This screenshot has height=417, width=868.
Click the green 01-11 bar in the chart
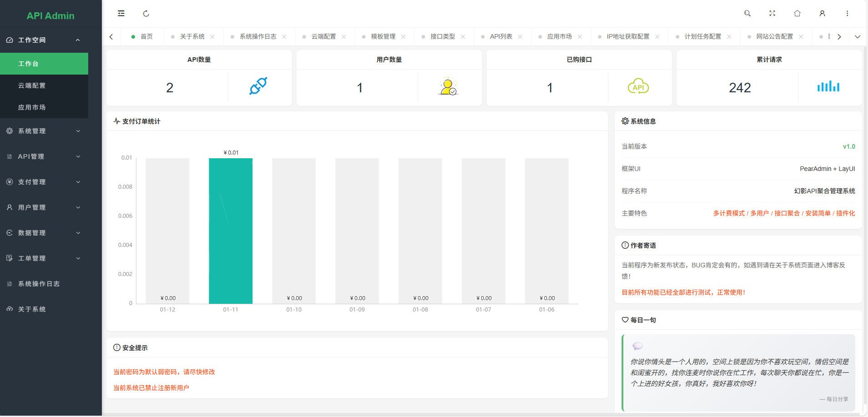click(x=231, y=230)
